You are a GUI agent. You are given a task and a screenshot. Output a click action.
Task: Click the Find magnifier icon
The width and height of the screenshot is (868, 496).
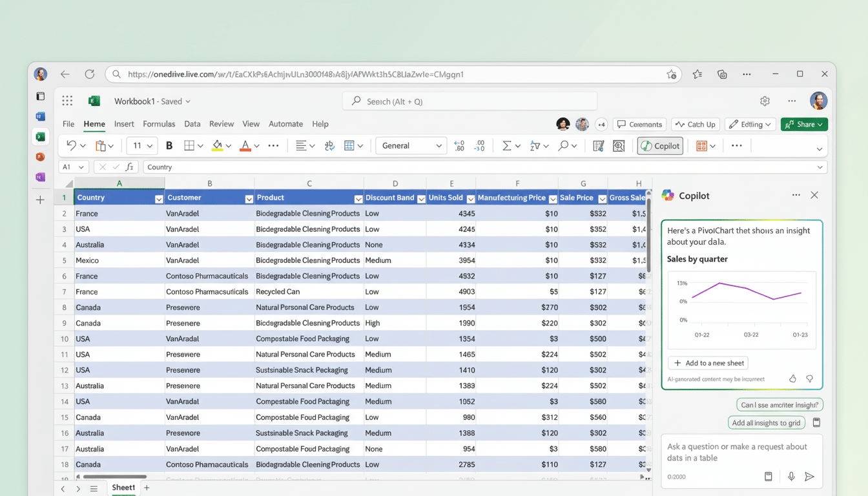563,145
